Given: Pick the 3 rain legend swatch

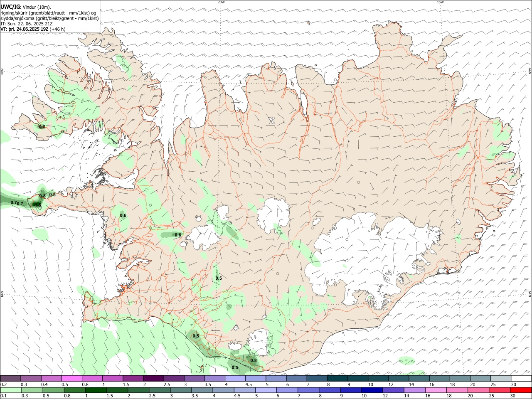Looking at the screenshot, I should click(x=181, y=390).
